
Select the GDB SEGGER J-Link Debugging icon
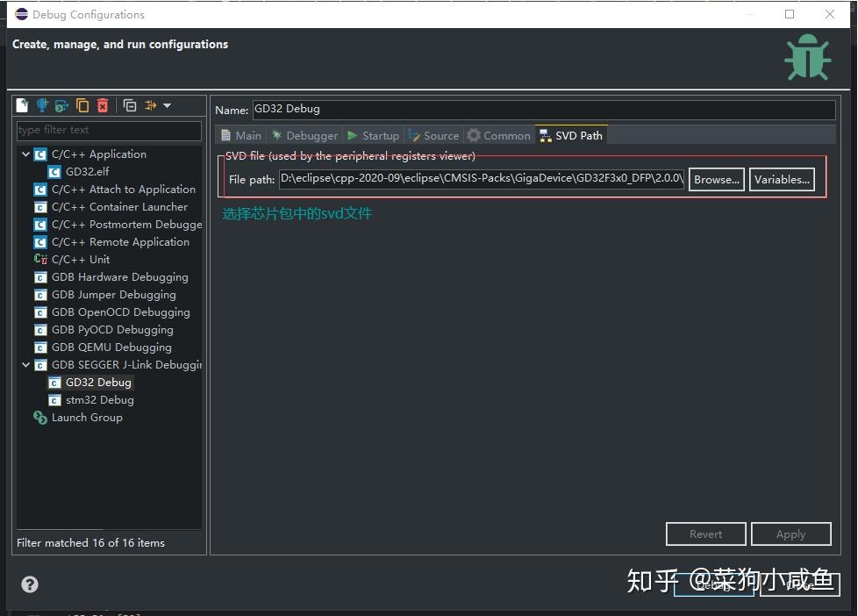point(40,365)
